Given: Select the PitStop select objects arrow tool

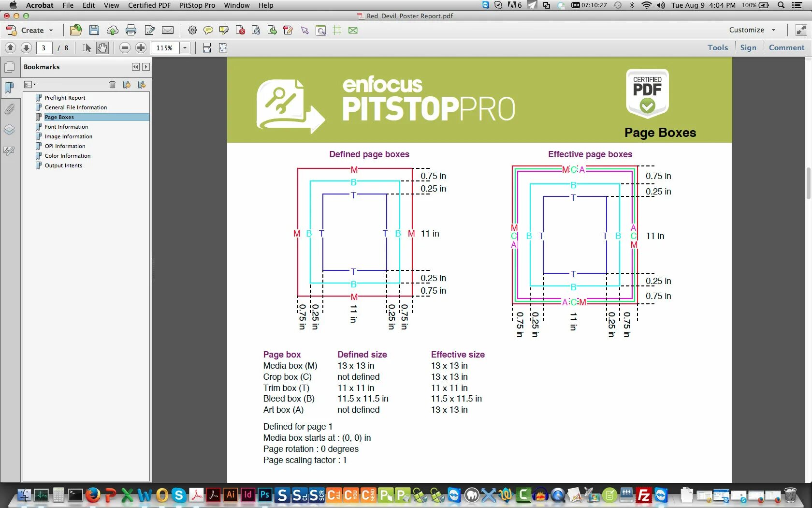Looking at the screenshot, I should (x=304, y=30).
